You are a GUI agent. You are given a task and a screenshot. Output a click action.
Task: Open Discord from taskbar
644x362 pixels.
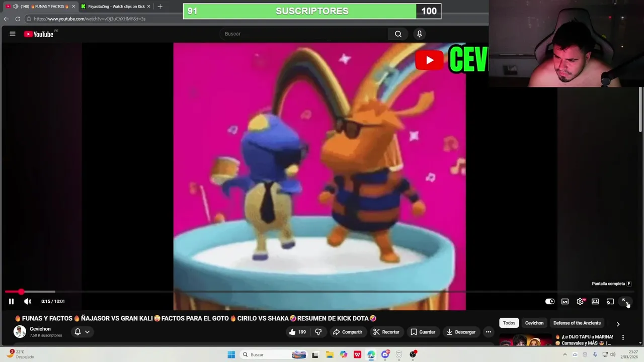385,354
